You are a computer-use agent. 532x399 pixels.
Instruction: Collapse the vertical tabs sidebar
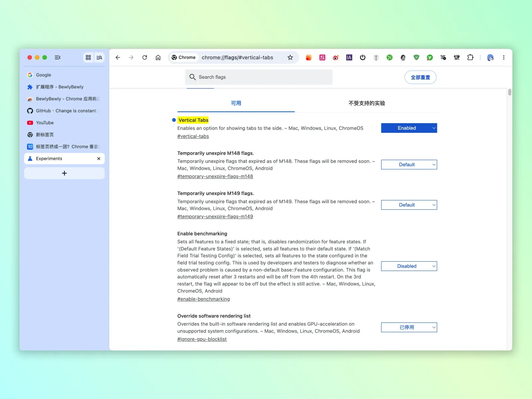pos(58,58)
